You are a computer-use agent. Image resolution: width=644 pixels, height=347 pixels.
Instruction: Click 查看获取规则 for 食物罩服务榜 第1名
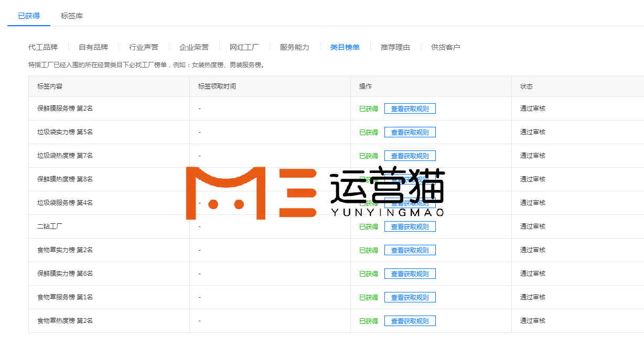coord(410,297)
